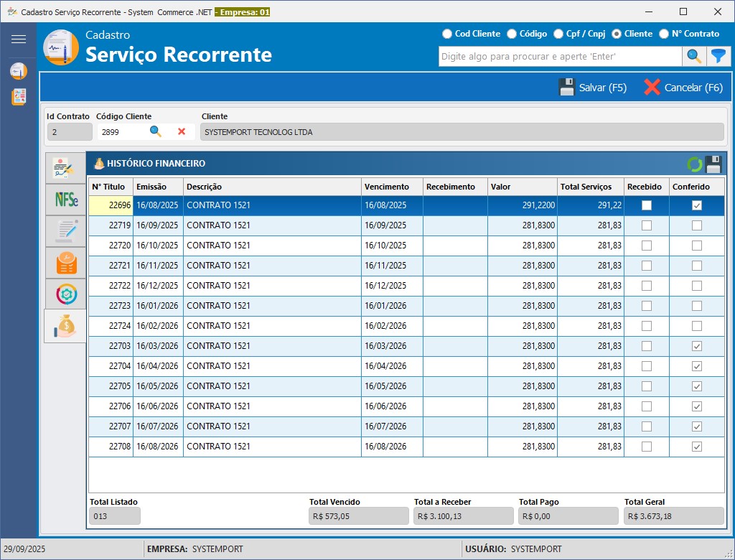
Task: Open the NFSe side tab
Action: (x=65, y=199)
